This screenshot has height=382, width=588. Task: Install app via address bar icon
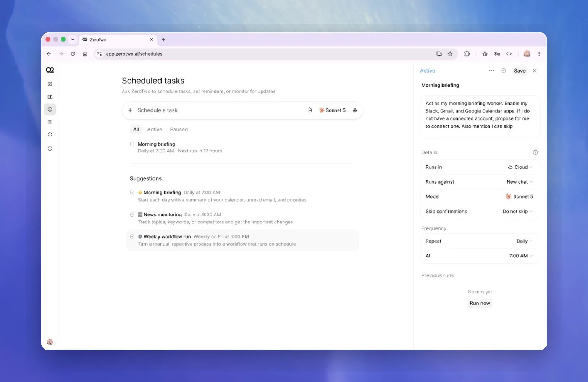coord(439,54)
